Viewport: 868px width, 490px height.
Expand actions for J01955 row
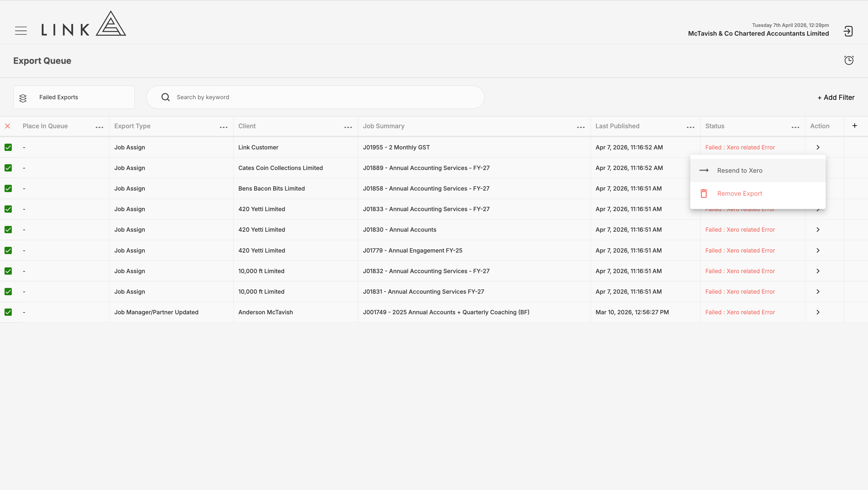[x=818, y=147]
